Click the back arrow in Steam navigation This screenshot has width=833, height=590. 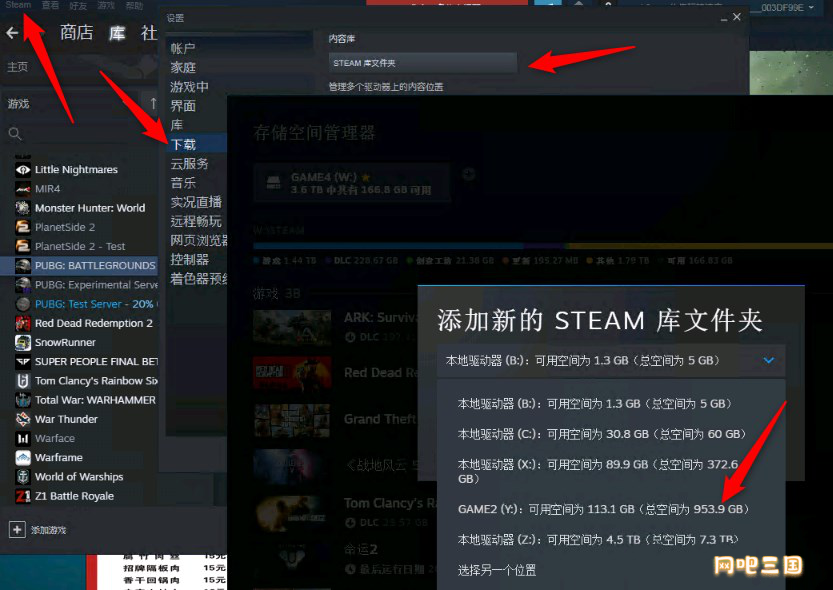(12, 33)
